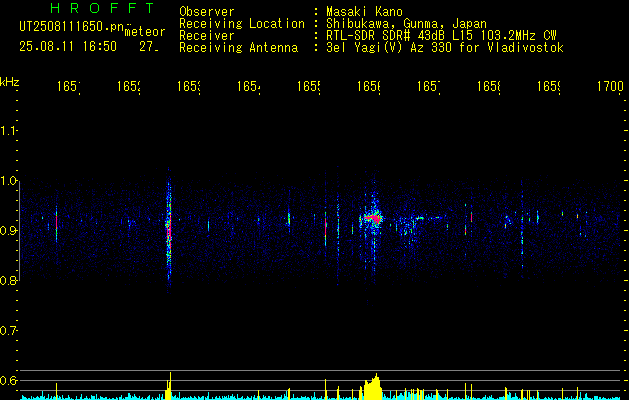This screenshot has width=629, height=400.
Task: Click the 1700 time axis label
Action: click(610, 86)
